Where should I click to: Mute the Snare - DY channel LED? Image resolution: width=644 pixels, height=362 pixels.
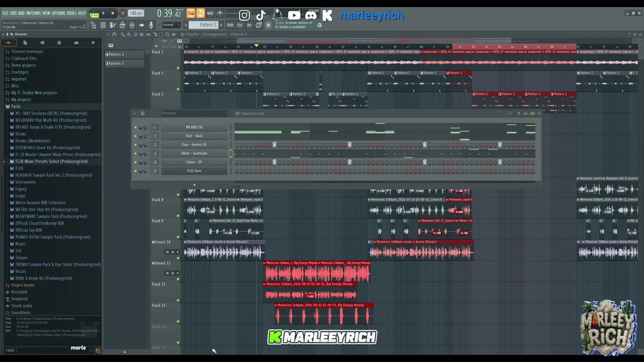[x=135, y=162]
